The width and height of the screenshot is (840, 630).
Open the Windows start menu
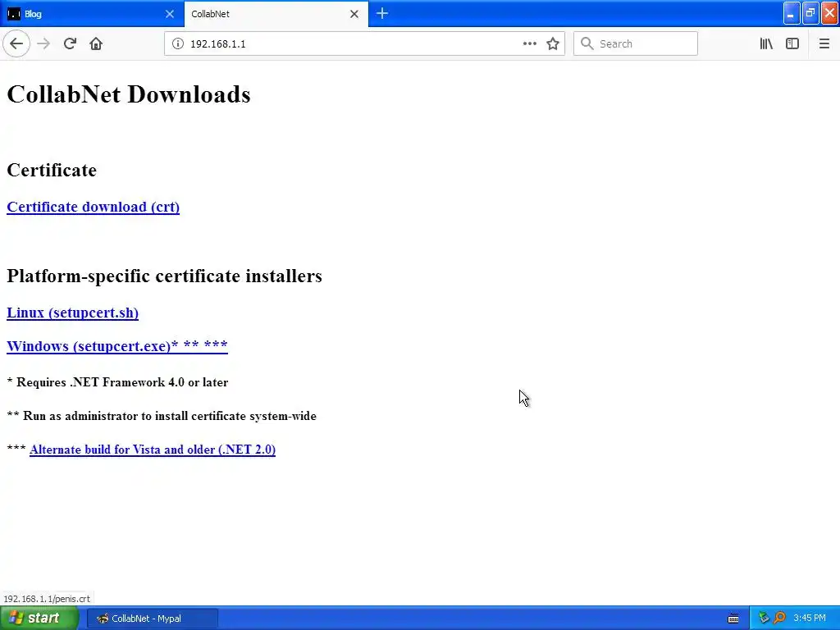pyautogui.click(x=39, y=619)
